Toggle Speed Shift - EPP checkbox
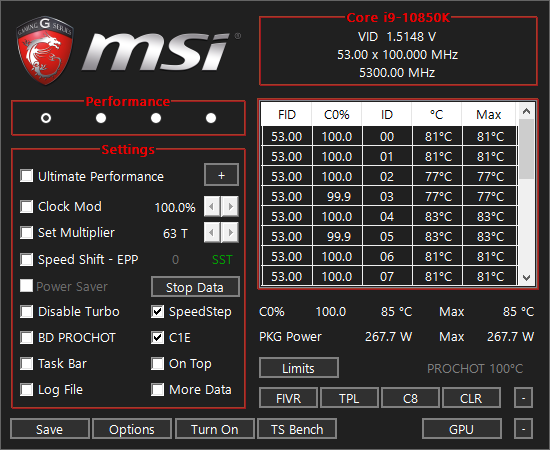Screen dimensions: 550x450 (x=27, y=260)
